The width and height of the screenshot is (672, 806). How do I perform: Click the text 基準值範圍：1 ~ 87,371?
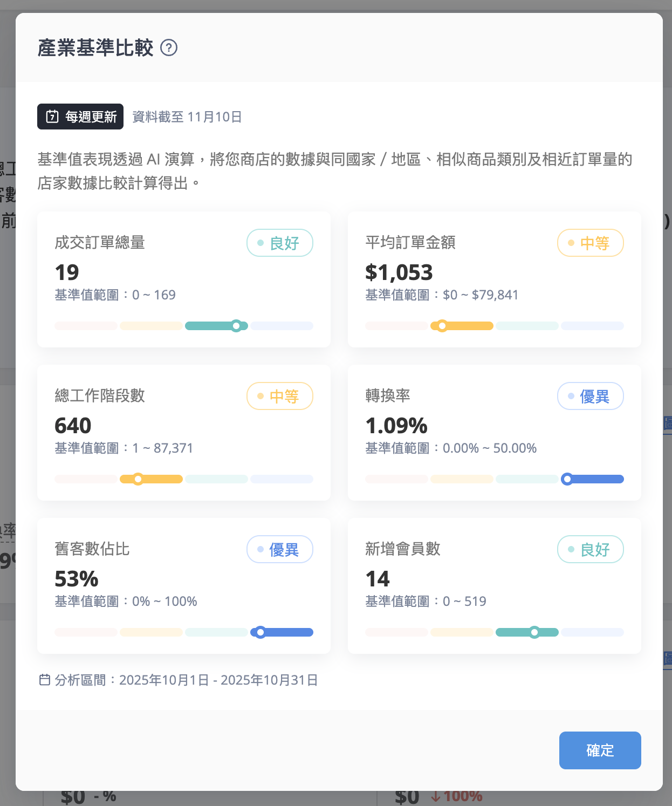pos(124,448)
